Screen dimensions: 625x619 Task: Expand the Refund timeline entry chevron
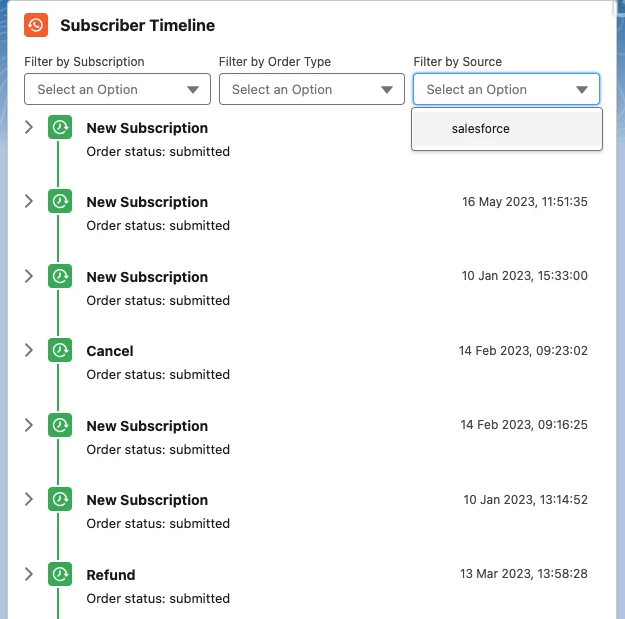point(29,574)
